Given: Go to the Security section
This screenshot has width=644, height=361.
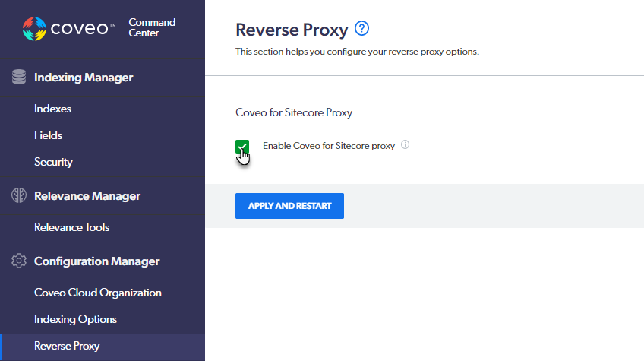Looking at the screenshot, I should point(53,162).
